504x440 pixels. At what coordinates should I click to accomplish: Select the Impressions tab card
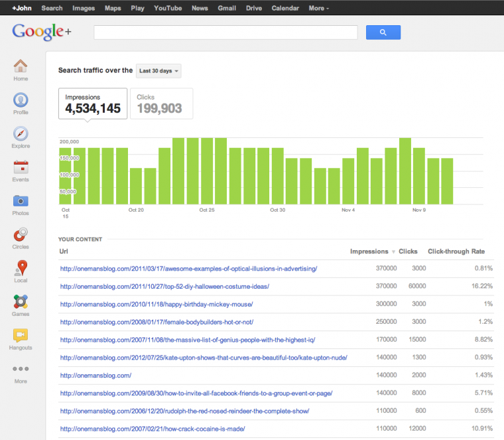tap(93, 104)
